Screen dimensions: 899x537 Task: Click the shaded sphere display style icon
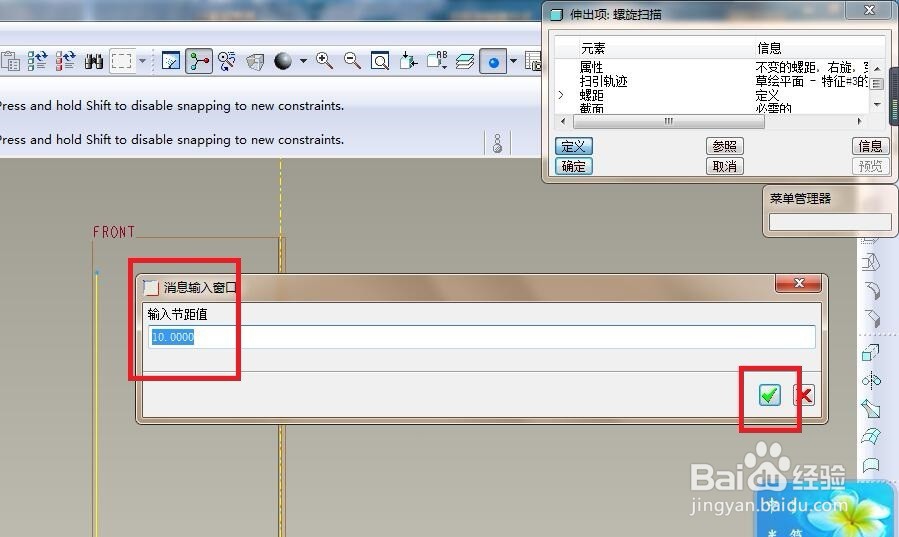(x=283, y=61)
